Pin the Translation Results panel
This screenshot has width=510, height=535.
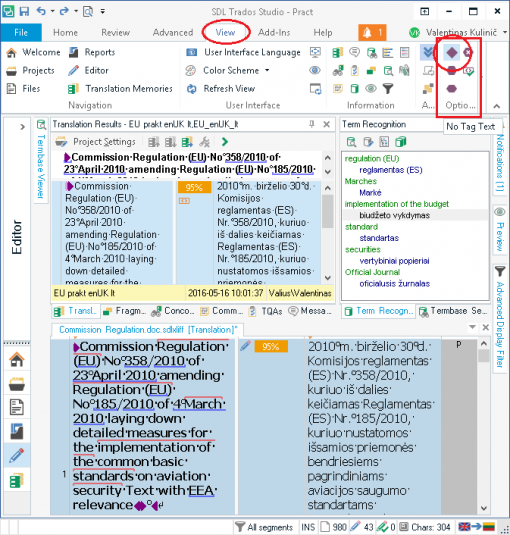point(311,124)
